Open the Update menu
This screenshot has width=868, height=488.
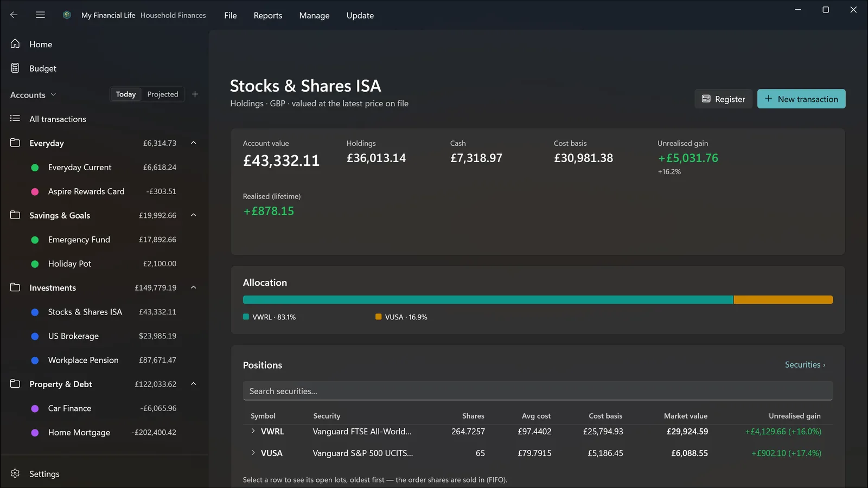pos(360,15)
